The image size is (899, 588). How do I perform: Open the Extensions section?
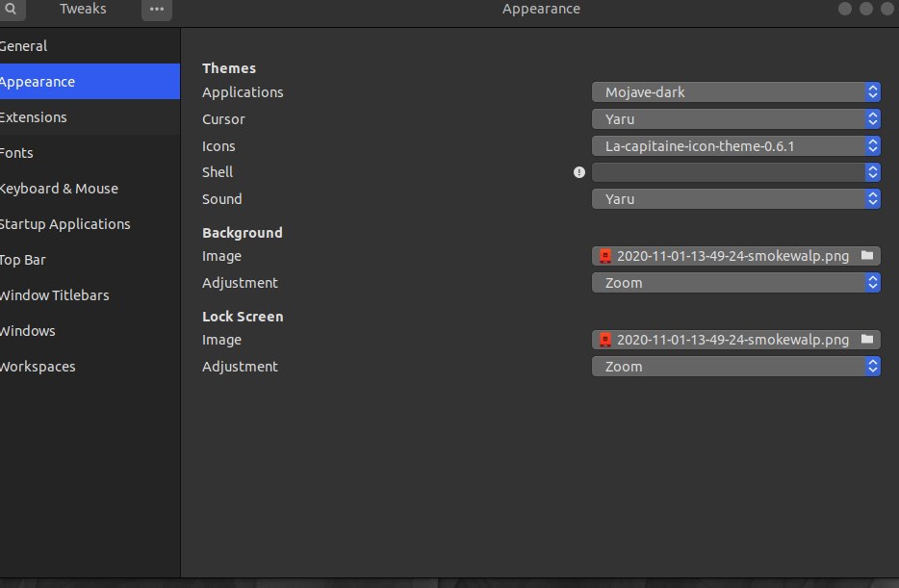click(x=90, y=116)
